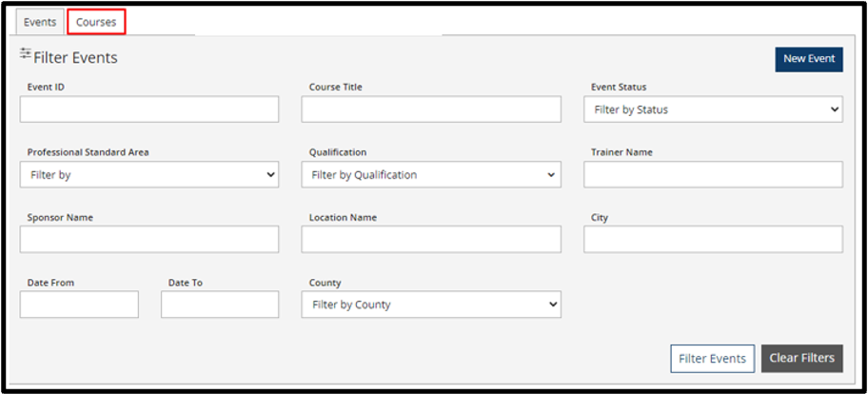The image size is (868, 394).
Task: Select the Events tab
Action: click(40, 22)
